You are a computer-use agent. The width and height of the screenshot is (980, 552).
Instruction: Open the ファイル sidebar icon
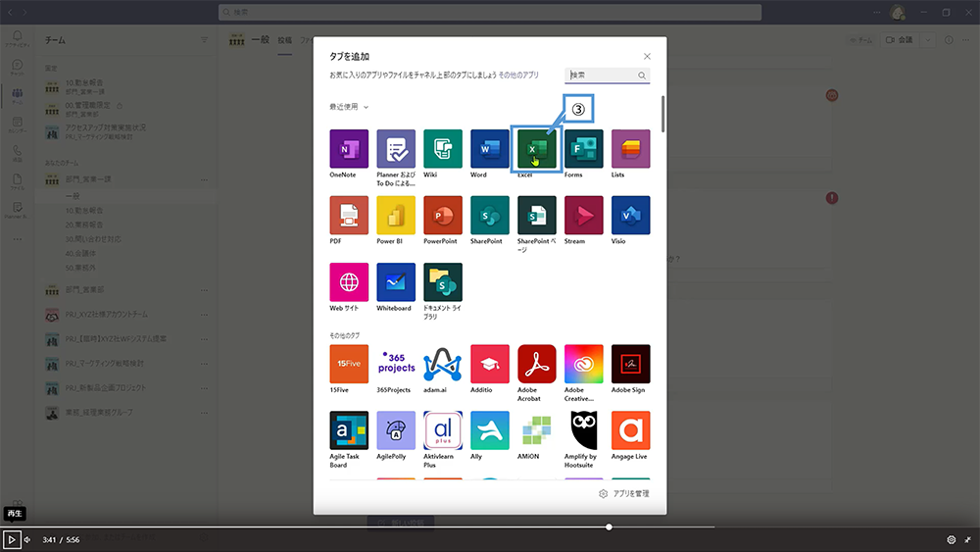click(x=17, y=182)
